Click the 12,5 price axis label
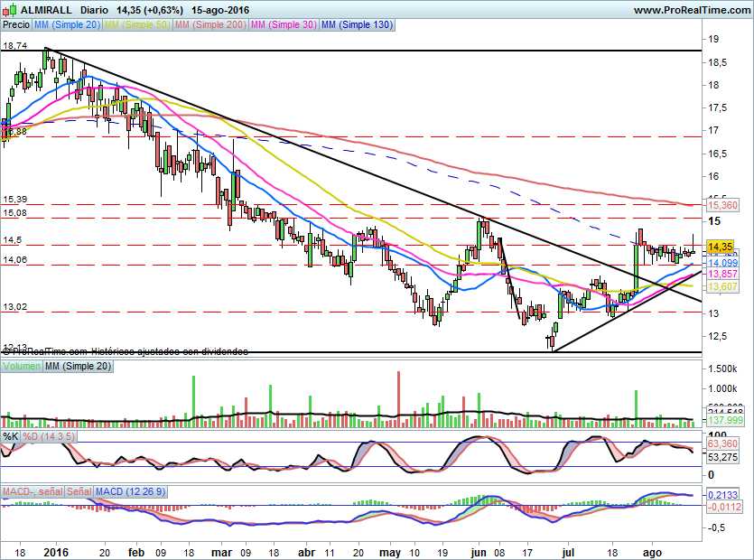 click(x=718, y=336)
